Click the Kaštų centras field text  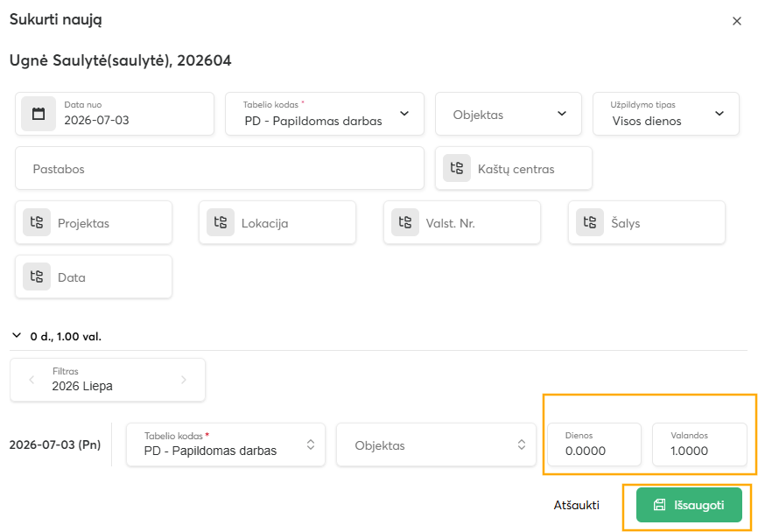(516, 169)
